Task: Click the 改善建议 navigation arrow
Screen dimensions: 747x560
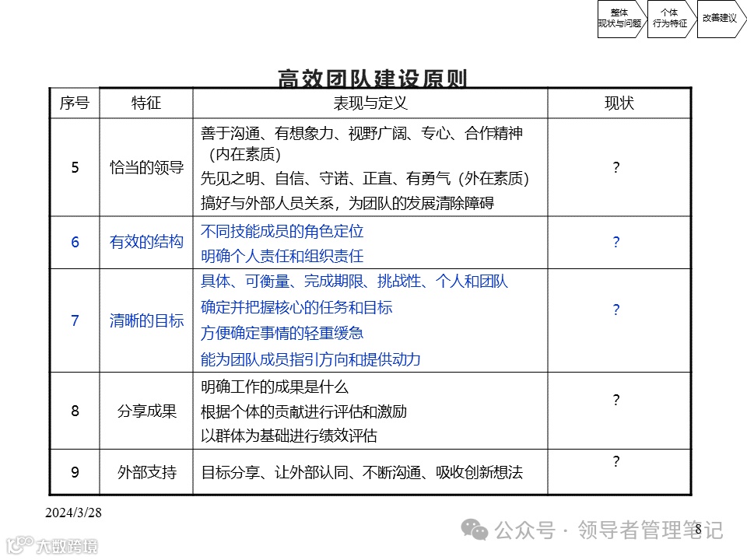Action: point(721,19)
